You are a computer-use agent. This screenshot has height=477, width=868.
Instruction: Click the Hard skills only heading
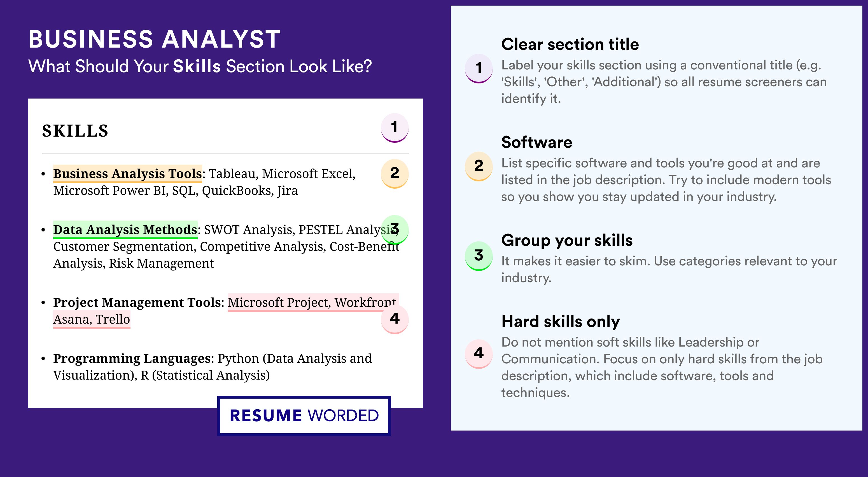pyautogui.click(x=560, y=321)
